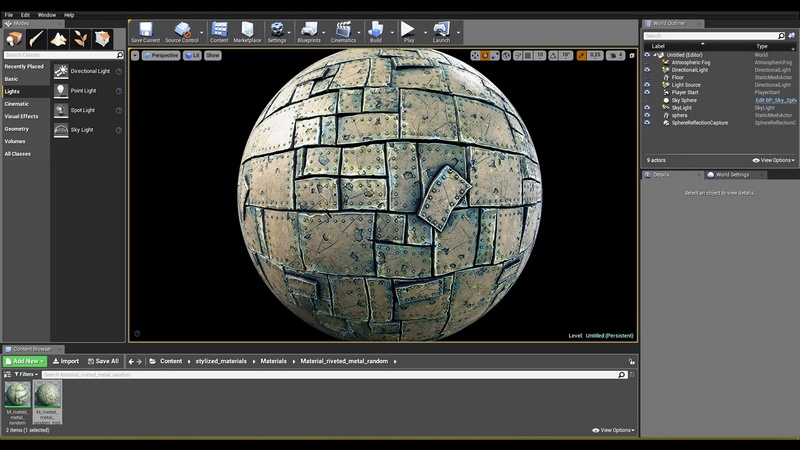Click the Play button in the toolbar
This screenshot has width=800, height=450.
click(x=407, y=31)
